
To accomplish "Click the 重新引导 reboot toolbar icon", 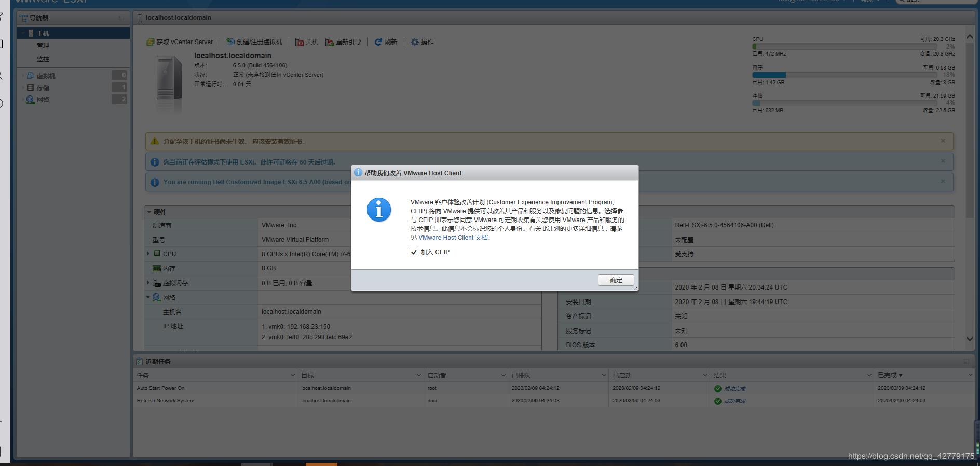I will [330, 42].
